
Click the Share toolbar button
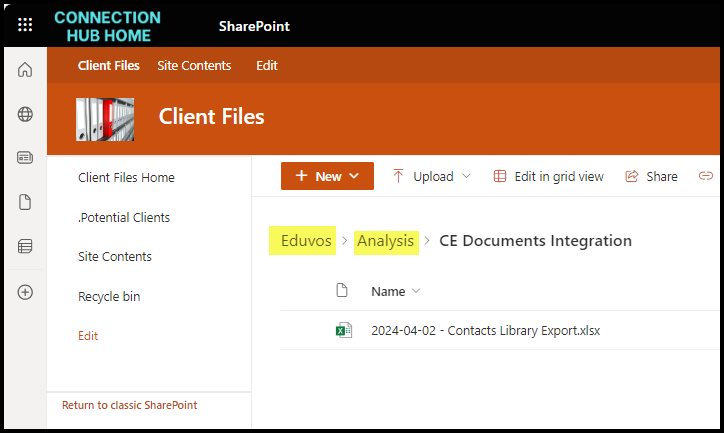651,176
